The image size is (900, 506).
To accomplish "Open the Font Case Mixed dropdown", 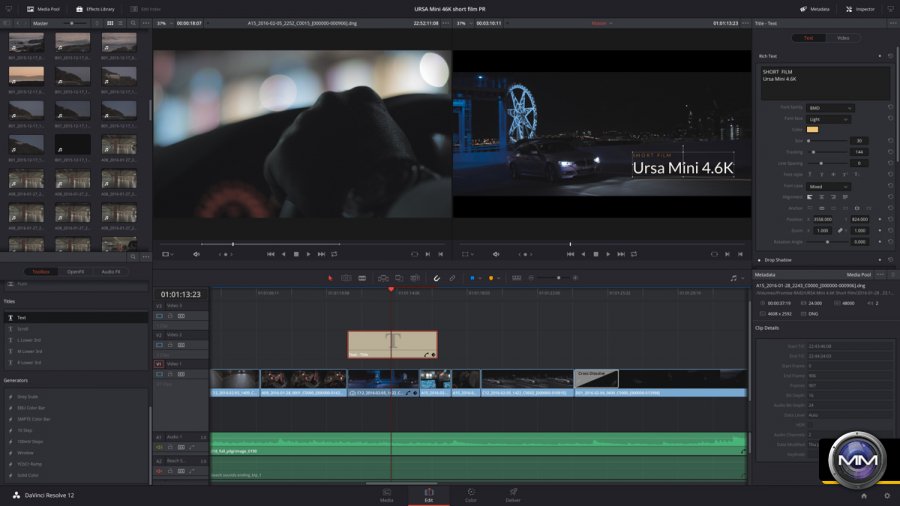I will point(828,186).
